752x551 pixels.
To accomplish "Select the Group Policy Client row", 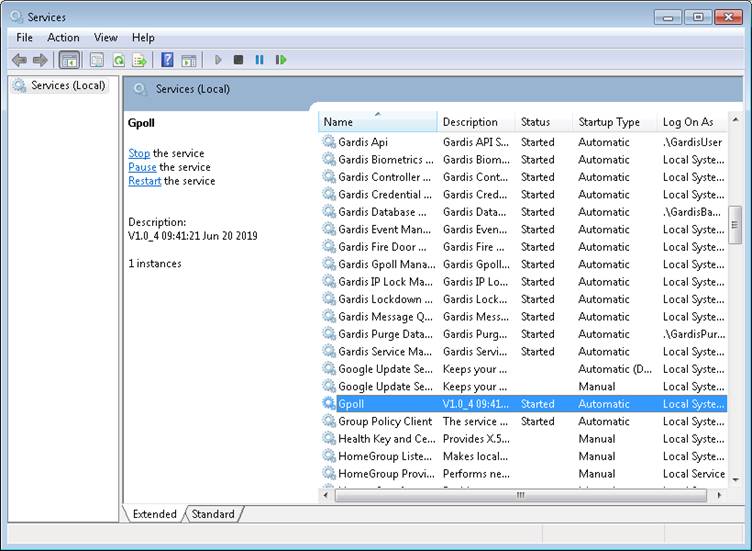I will point(524,421).
